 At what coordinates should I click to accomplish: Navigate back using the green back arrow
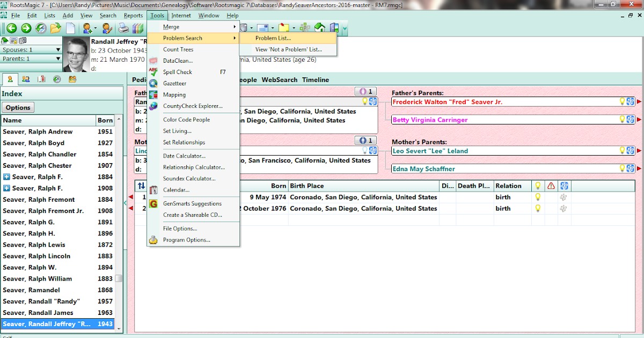pos(12,28)
